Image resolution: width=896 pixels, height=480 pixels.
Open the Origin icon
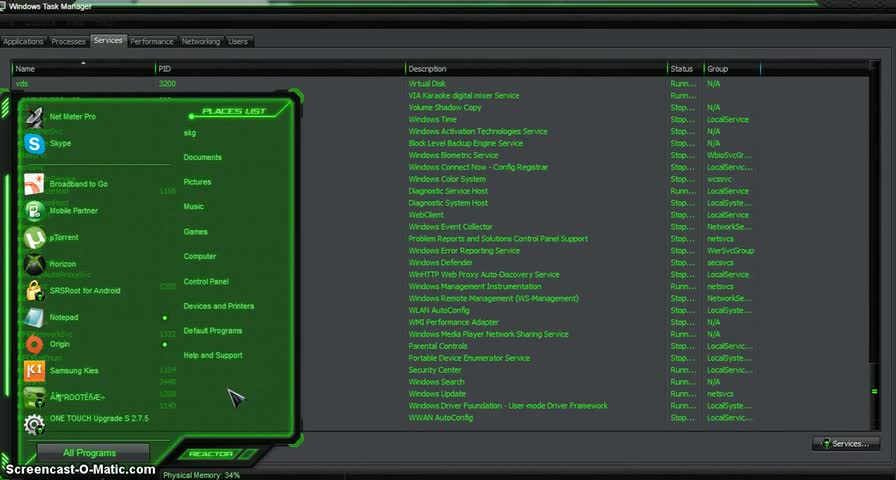(34, 344)
